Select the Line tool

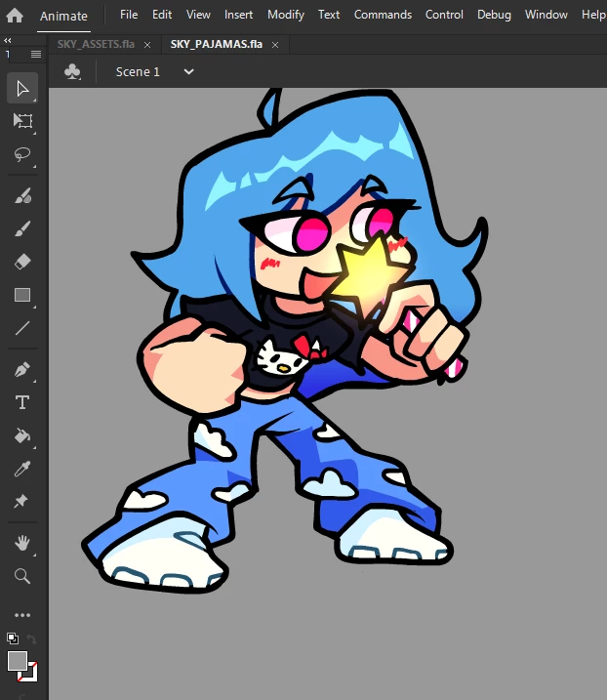pyautogui.click(x=22, y=329)
